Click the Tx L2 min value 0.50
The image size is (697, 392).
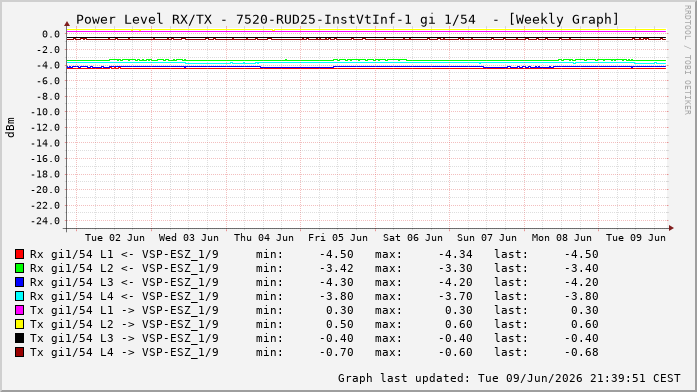click(340, 324)
